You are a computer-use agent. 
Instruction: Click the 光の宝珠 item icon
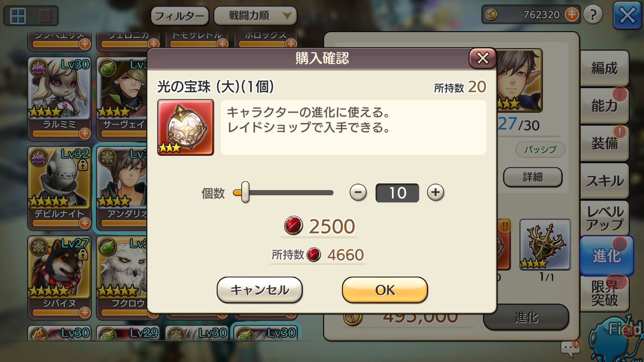click(185, 128)
